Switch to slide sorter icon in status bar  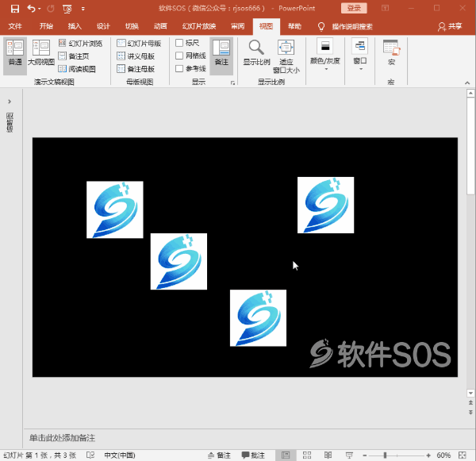(307, 455)
